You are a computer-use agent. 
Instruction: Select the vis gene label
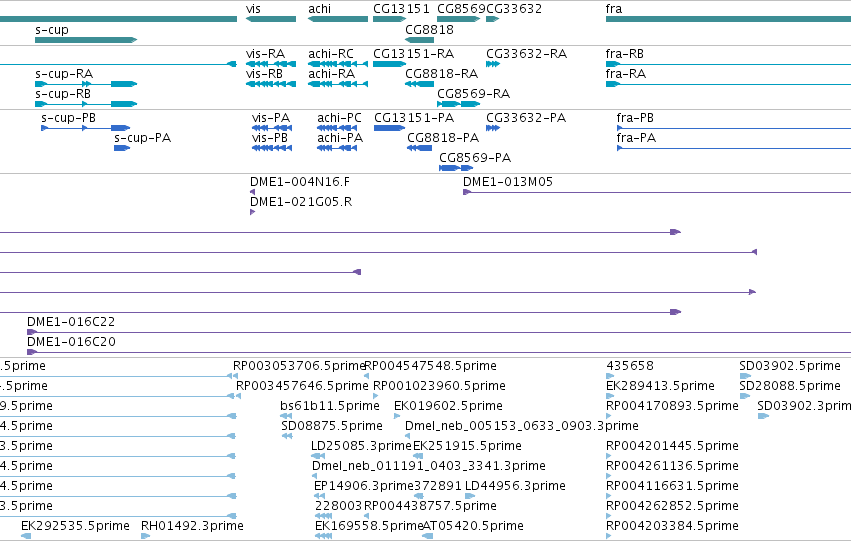point(253,9)
